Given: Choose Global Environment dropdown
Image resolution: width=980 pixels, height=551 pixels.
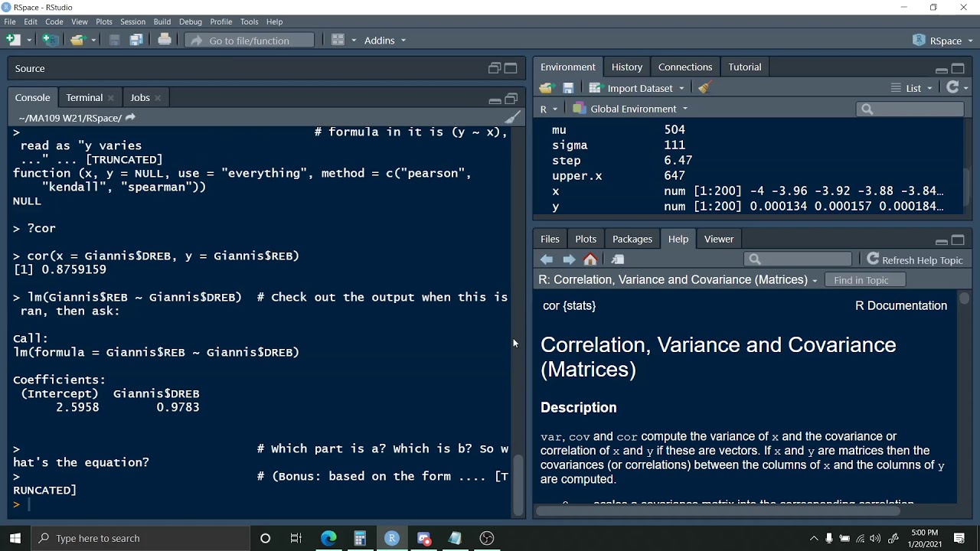Looking at the screenshot, I should click(x=630, y=109).
